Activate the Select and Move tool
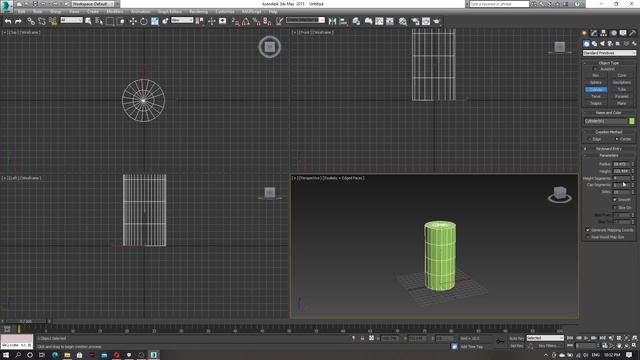This screenshot has height=360, width=640. coord(133,21)
